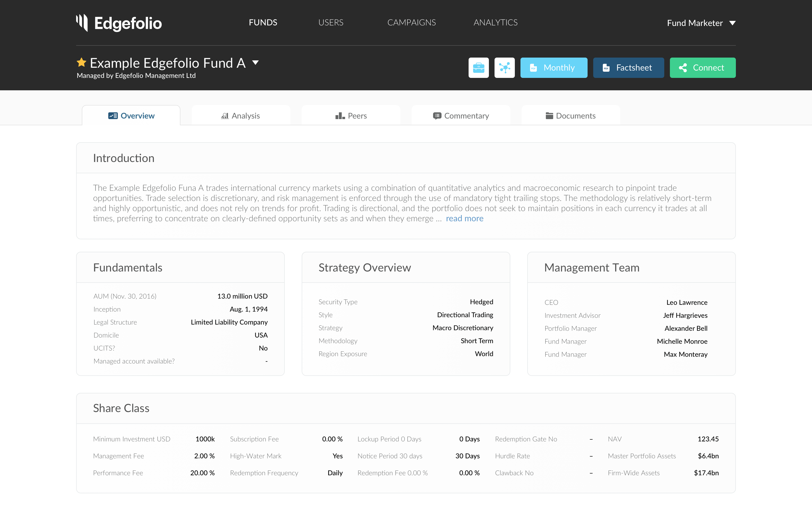The height and width of the screenshot is (508, 812).
Task: Click the Peers bar chart icon
Action: point(340,116)
